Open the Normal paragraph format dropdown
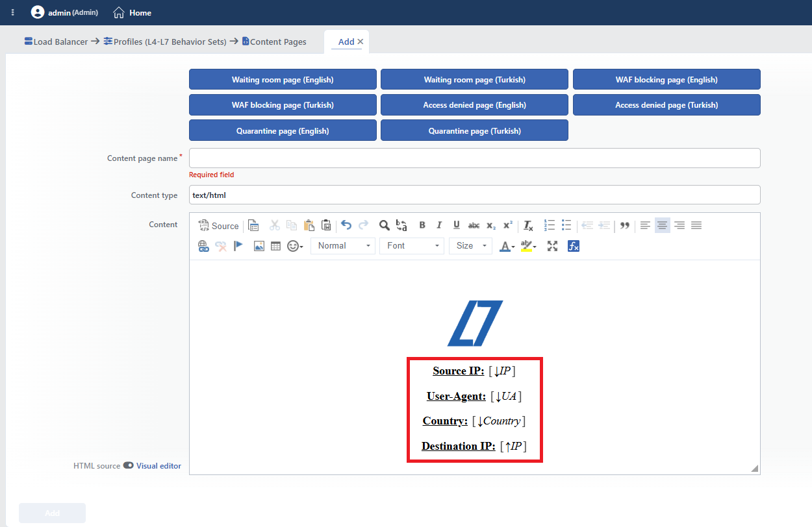Viewport: 812px width, 527px height. pyautogui.click(x=343, y=246)
